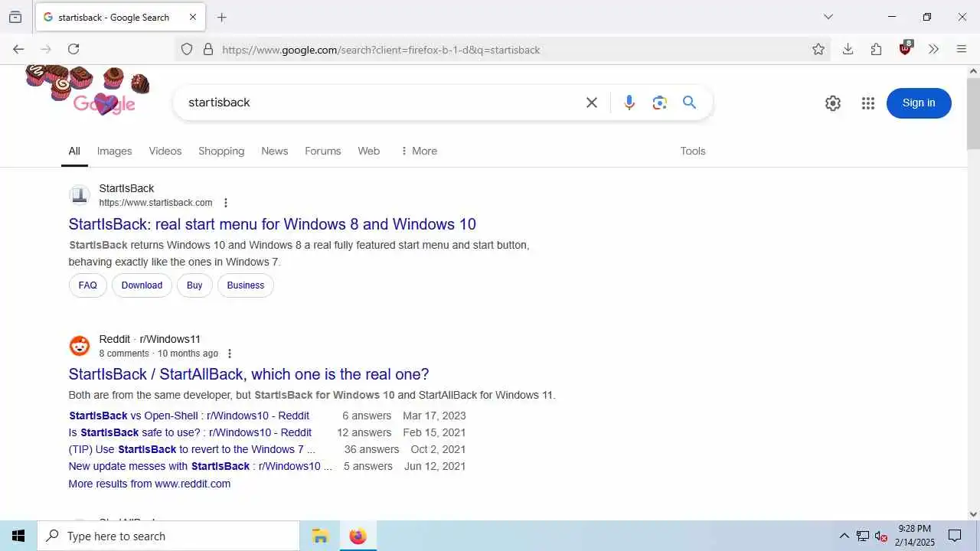Screen dimensions: 980x551
Task: Expand the More search filters menu
Action: pos(419,151)
